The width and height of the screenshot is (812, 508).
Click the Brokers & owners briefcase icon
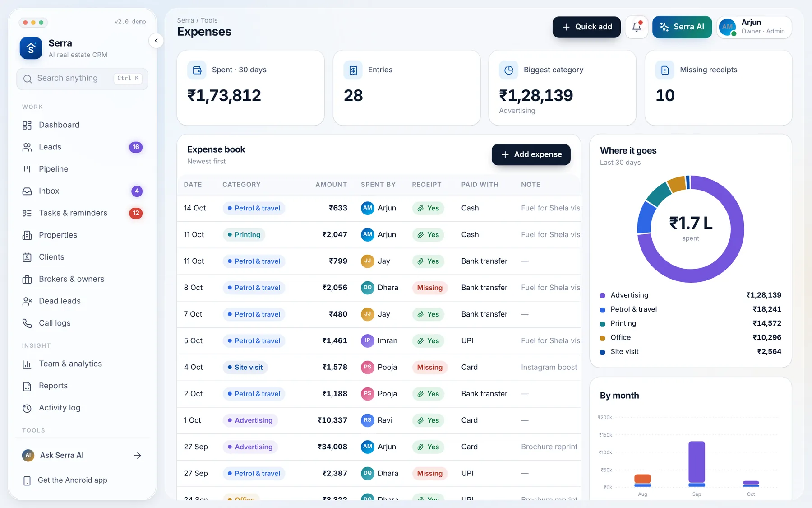(27, 280)
